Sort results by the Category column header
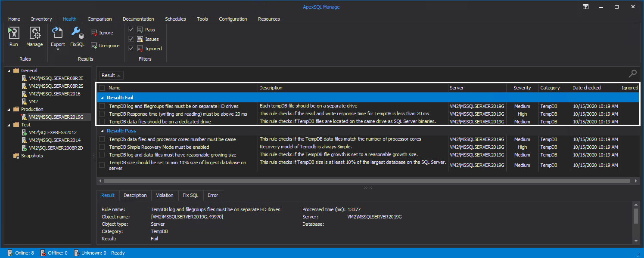The height and width of the screenshot is (258, 644). 554,88
